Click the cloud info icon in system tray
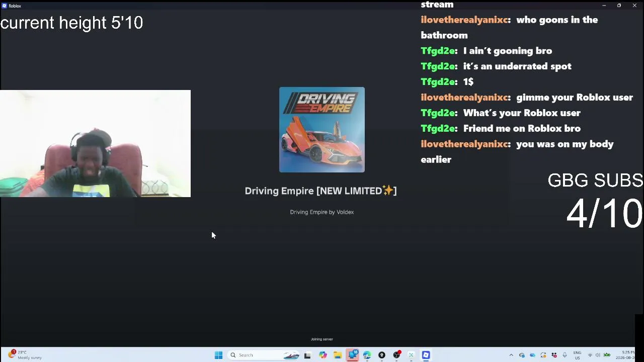Image resolution: width=644 pixels, height=362 pixels. click(x=522, y=355)
